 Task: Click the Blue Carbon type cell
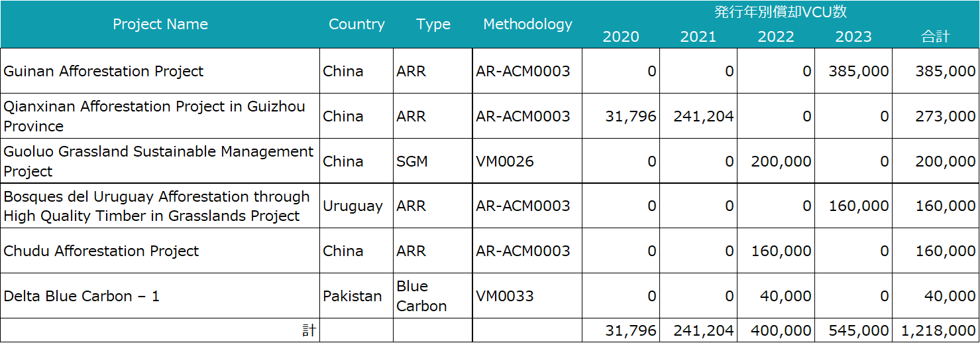pos(421,296)
